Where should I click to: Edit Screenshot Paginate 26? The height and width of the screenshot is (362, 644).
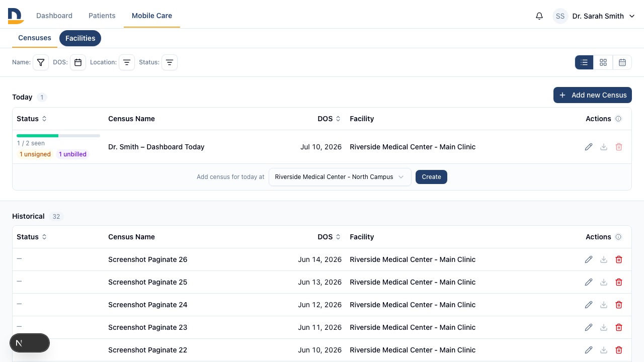(x=589, y=259)
